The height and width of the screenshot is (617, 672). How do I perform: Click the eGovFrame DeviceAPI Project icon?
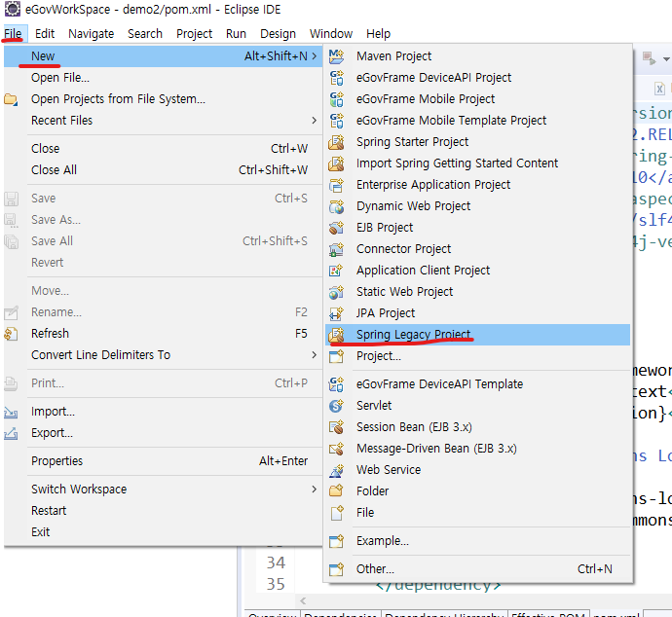coord(336,78)
